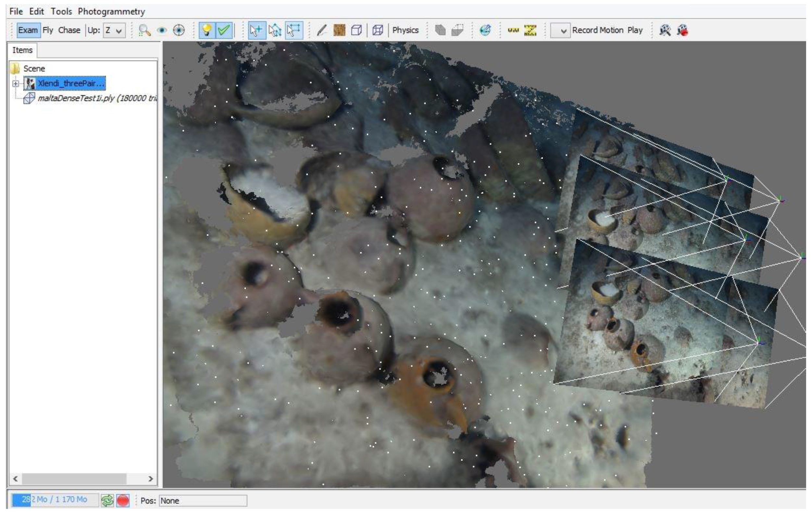Open the dropdown before Record Motion

point(560,31)
